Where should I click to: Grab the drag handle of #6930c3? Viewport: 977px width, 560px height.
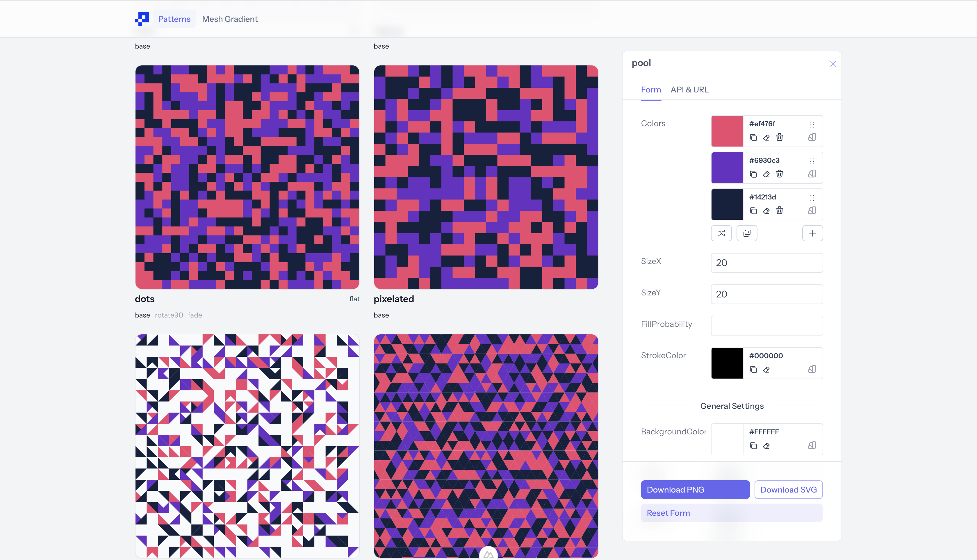[812, 161]
